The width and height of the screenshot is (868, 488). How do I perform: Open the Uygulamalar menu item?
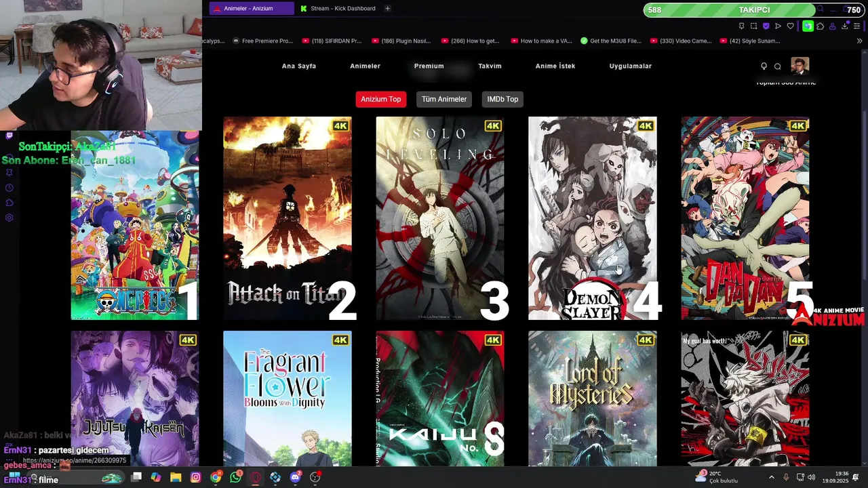630,66
